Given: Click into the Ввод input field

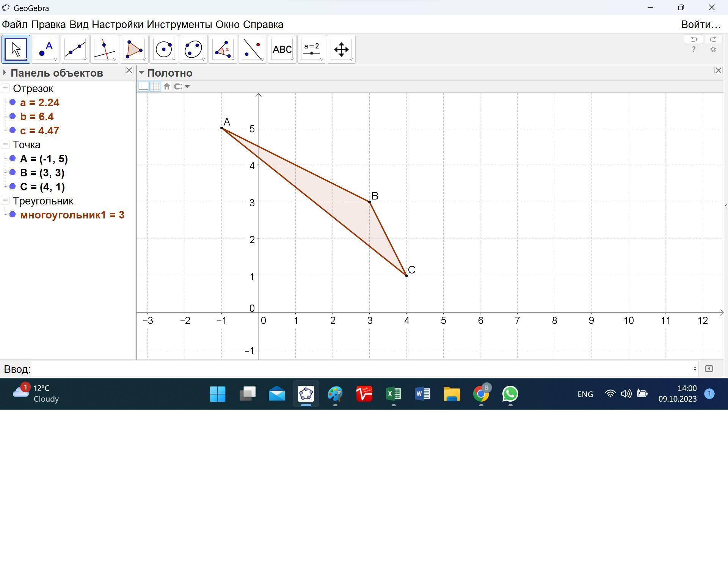Looking at the screenshot, I should pyautogui.click(x=364, y=369).
